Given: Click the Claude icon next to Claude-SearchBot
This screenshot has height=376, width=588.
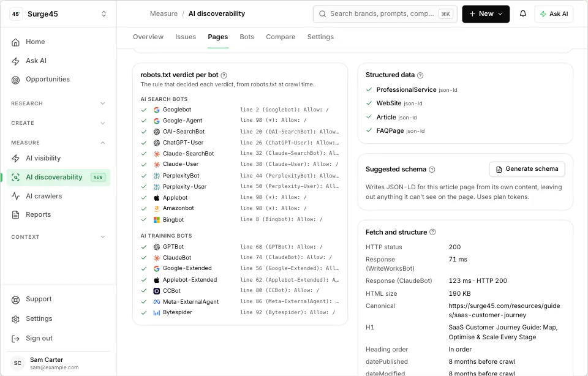Looking at the screenshot, I should tap(156, 154).
